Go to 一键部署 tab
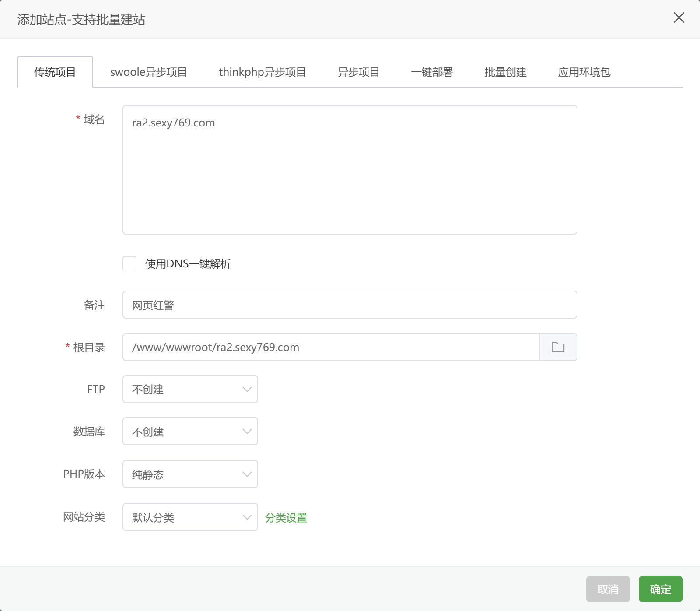 click(x=432, y=72)
